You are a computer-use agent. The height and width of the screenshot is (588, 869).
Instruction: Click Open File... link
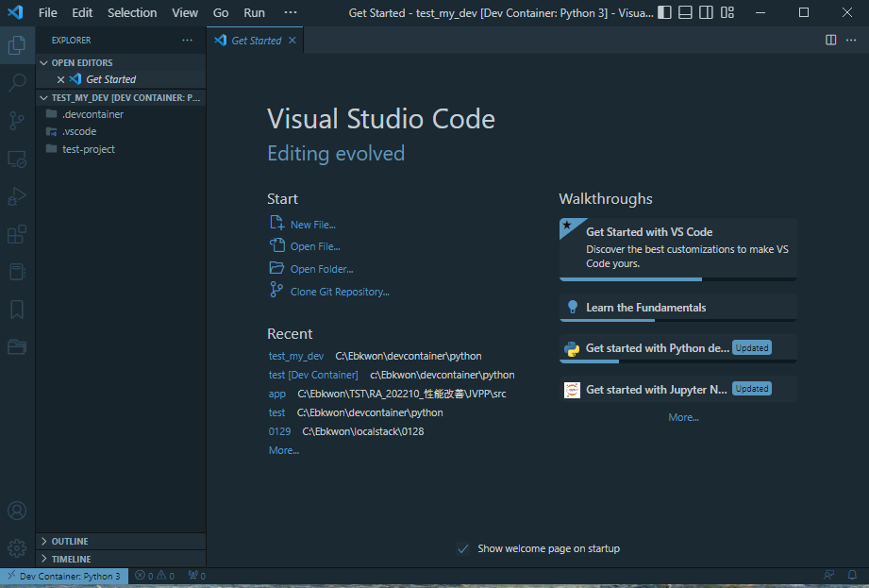pos(305,246)
